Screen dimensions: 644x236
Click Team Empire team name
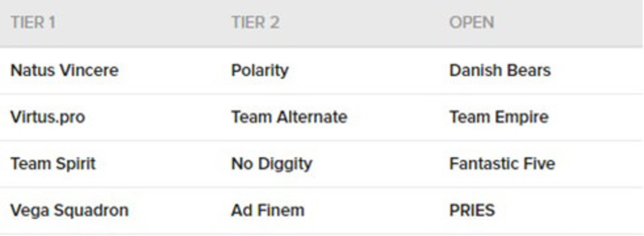pyautogui.click(x=499, y=117)
